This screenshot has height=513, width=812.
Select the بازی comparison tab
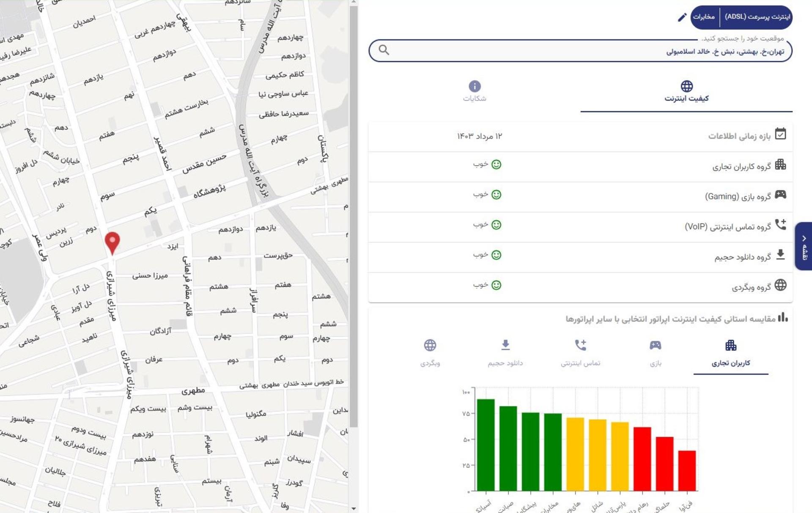point(656,353)
